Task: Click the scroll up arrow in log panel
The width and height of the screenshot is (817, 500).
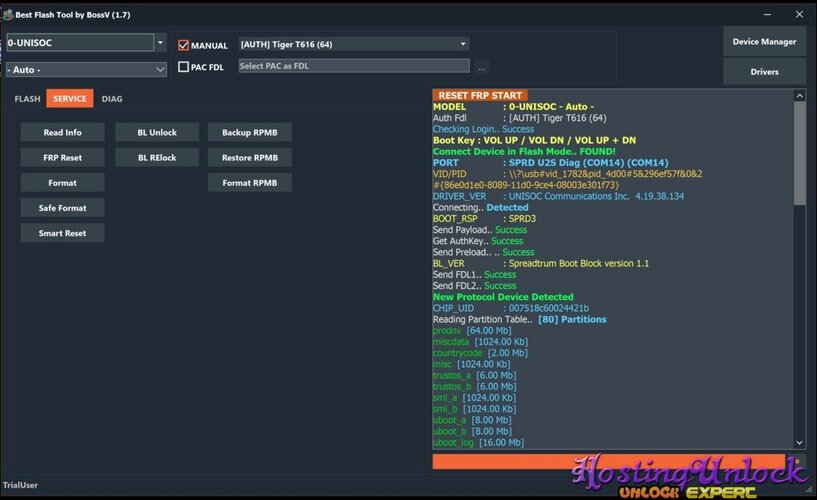Action: point(799,95)
